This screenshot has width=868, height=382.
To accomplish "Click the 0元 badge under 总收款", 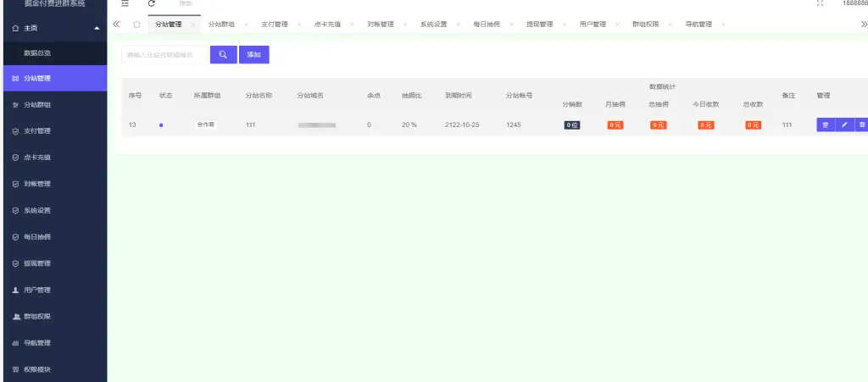I will [x=753, y=125].
